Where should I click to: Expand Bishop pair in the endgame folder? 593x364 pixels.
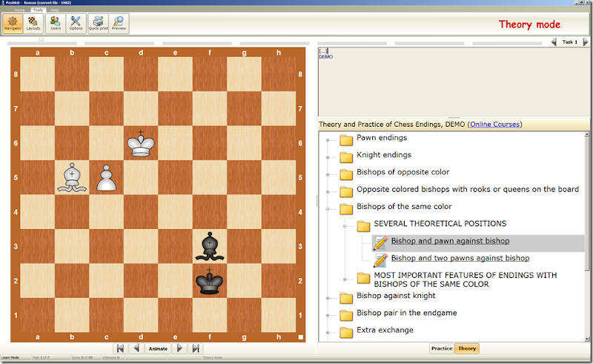click(328, 316)
